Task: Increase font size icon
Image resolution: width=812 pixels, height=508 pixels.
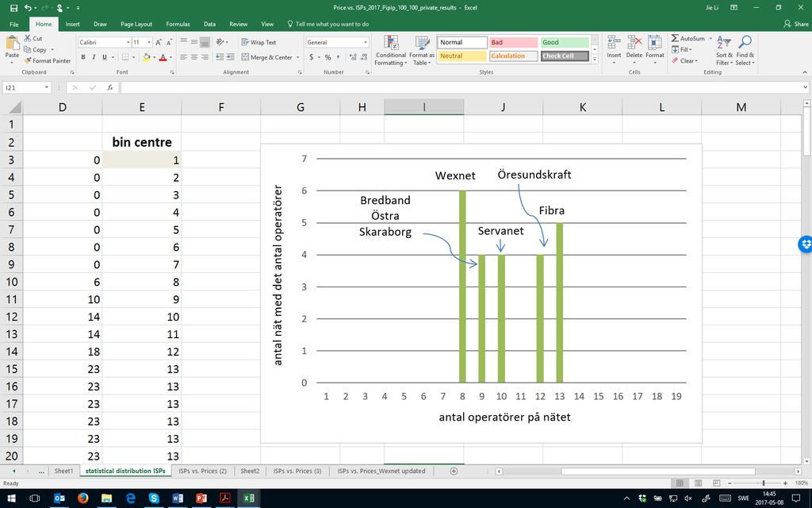Action: [x=159, y=43]
